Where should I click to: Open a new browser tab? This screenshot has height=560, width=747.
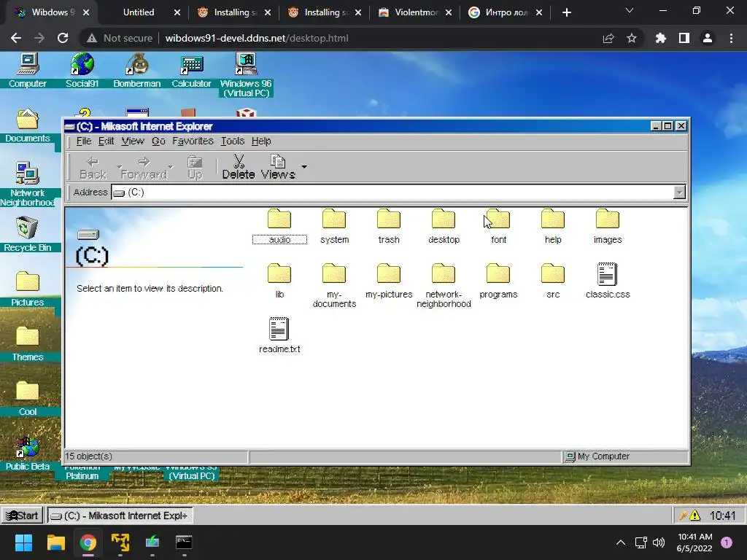click(566, 12)
